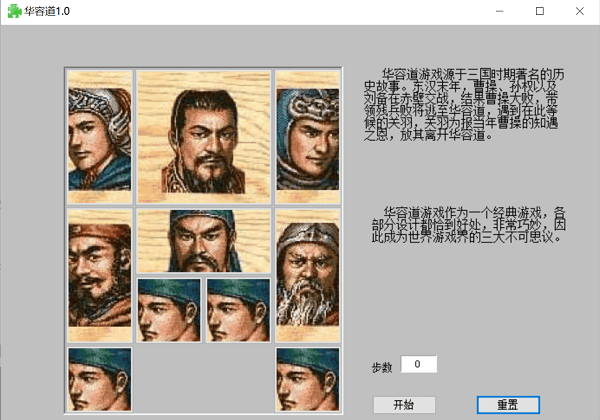Screen dimensions: 600x420
Task: Click the 步数 step counter field
Action: click(x=419, y=364)
